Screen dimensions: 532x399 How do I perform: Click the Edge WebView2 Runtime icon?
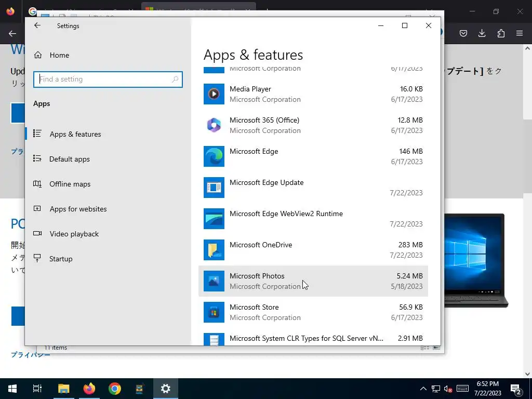[214, 219]
